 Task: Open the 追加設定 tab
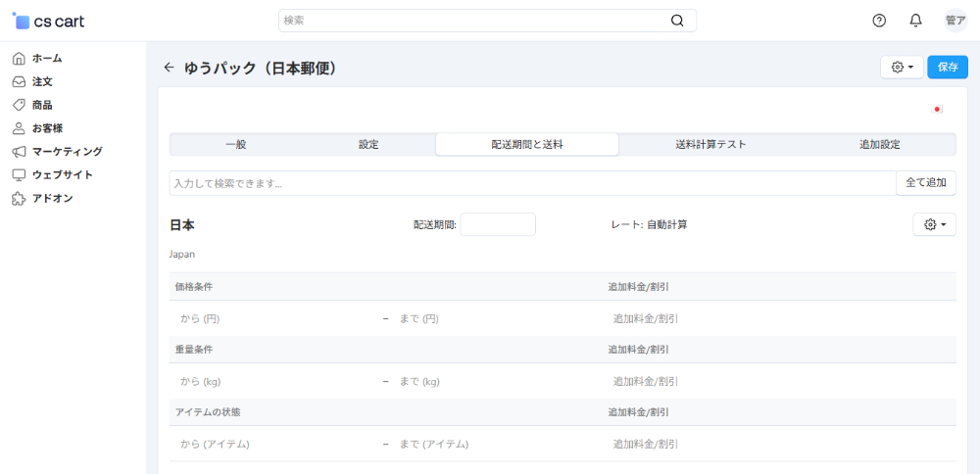(879, 145)
